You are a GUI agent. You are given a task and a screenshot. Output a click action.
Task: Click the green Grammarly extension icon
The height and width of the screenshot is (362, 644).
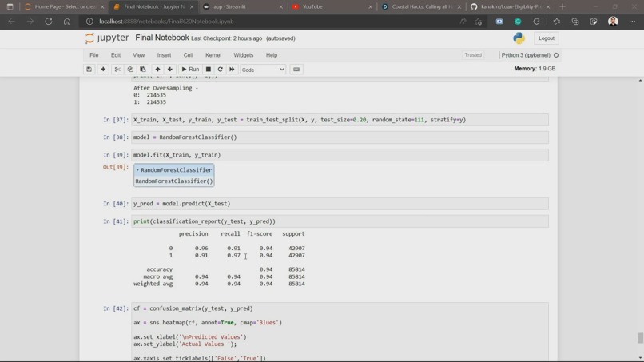[518, 22]
